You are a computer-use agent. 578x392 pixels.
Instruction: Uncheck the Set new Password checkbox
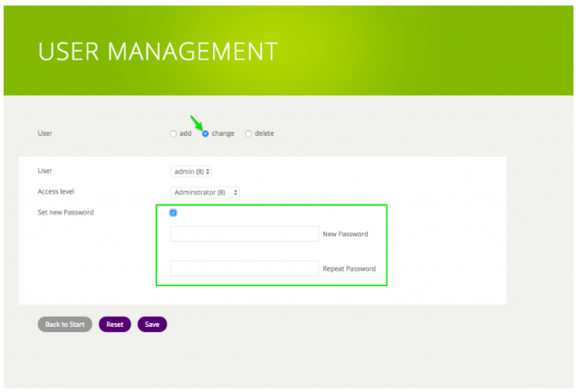pyautogui.click(x=173, y=213)
